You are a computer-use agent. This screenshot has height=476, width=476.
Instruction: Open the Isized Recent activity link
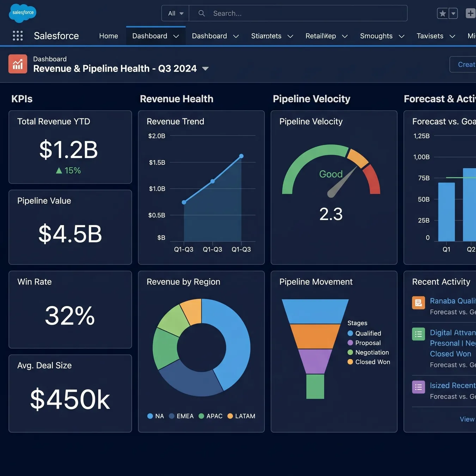tap(453, 385)
